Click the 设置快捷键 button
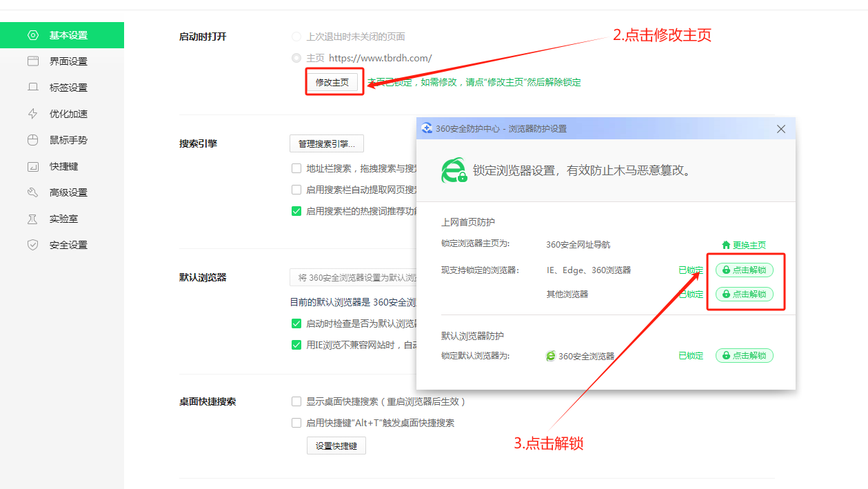868x489 pixels. pos(336,446)
